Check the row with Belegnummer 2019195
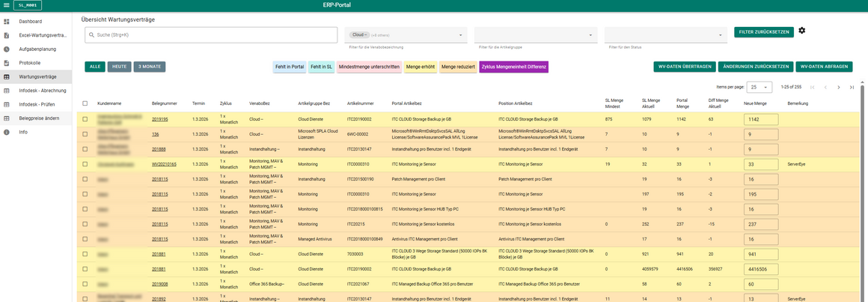This screenshot has height=302, width=868. tap(85, 119)
